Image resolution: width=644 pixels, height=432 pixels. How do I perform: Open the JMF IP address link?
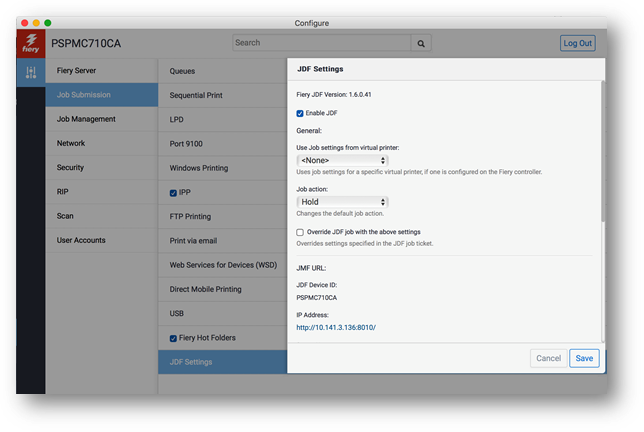click(336, 327)
